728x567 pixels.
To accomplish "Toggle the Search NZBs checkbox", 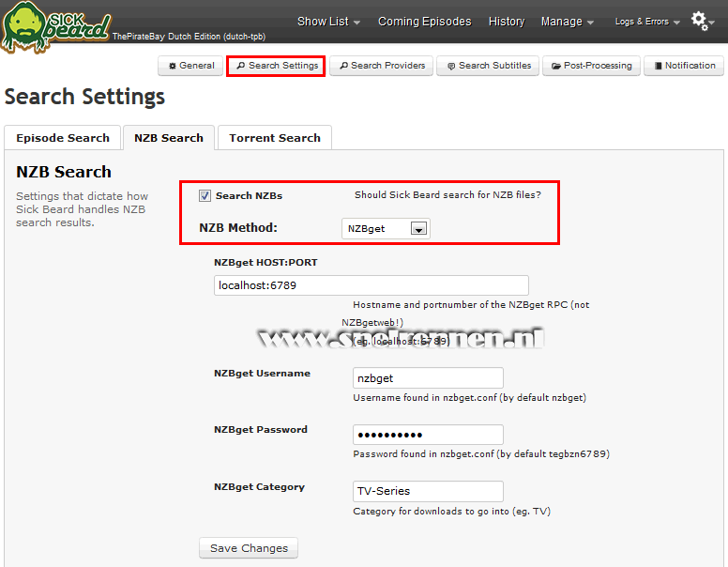I will 205,195.
